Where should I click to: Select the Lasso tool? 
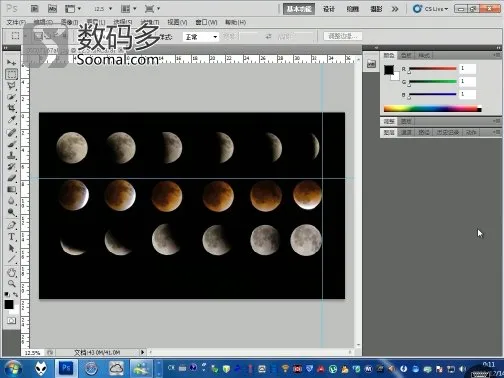coord(11,85)
